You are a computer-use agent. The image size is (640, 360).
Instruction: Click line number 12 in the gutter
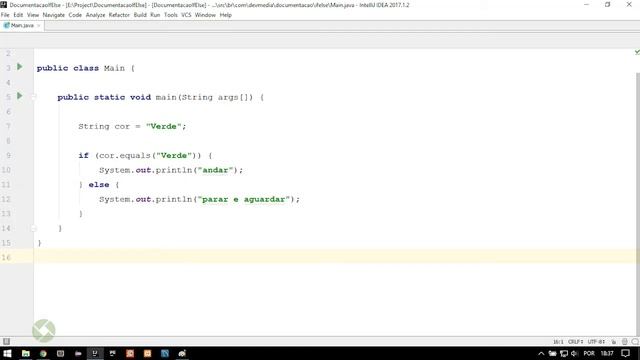(6, 199)
